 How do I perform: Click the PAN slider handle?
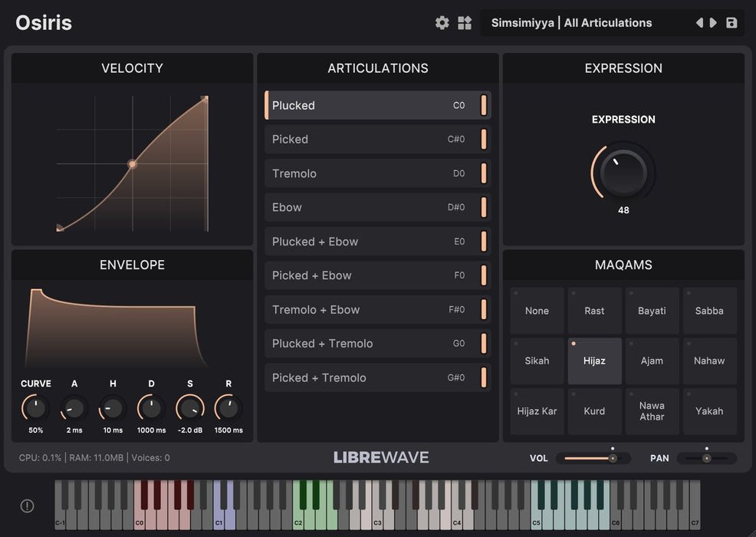(707, 458)
